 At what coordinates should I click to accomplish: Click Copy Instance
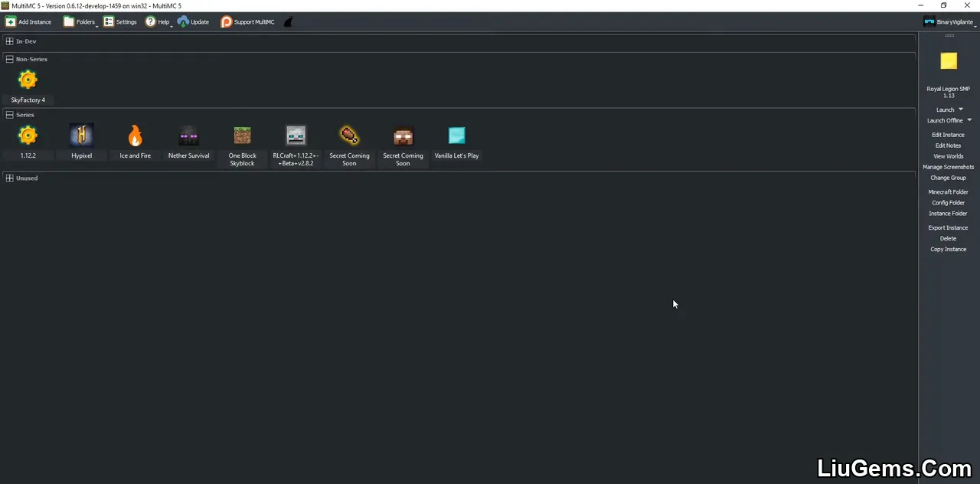click(x=948, y=250)
